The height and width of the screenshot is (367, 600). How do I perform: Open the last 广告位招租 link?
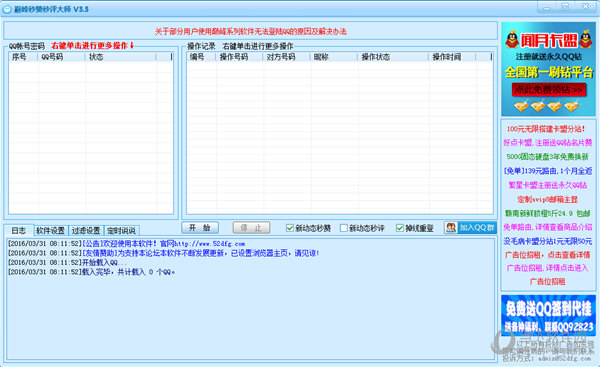click(548, 282)
